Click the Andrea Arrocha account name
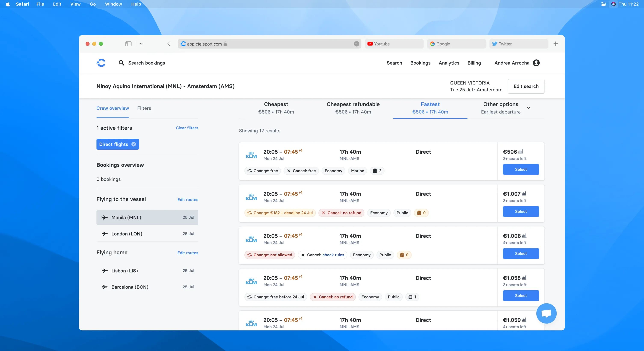 pyautogui.click(x=512, y=63)
